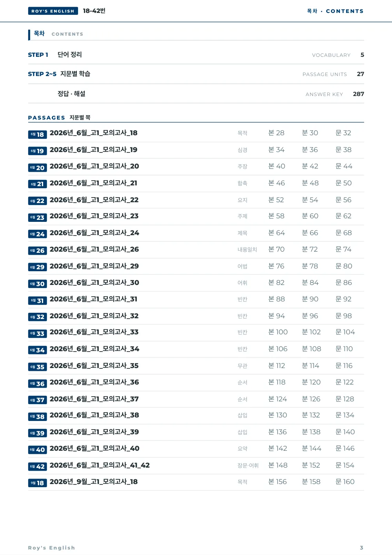
Task: Click the 6월 26 passage badge
Action: pyautogui.click(x=38, y=250)
